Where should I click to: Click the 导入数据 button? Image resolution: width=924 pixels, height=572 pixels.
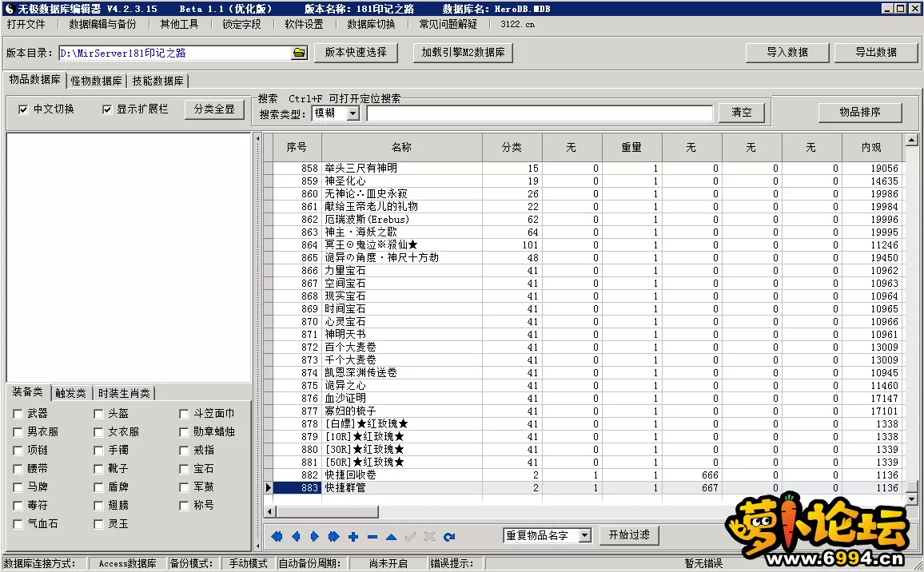coord(787,52)
